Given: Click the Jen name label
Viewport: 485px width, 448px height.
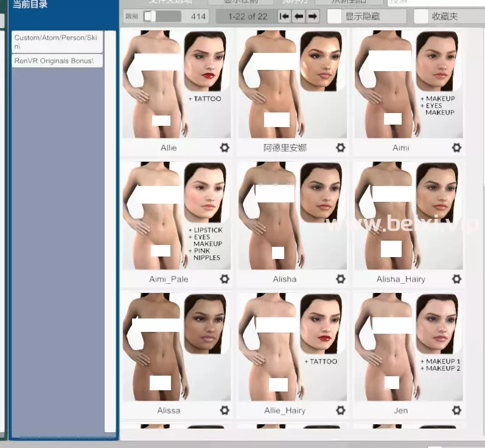Looking at the screenshot, I should [x=401, y=410].
